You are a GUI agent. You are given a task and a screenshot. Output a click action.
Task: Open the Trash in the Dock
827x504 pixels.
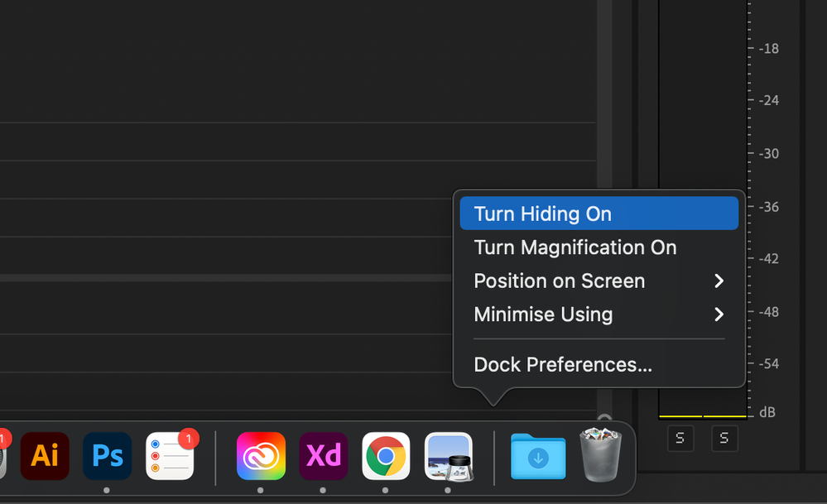[601, 454]
